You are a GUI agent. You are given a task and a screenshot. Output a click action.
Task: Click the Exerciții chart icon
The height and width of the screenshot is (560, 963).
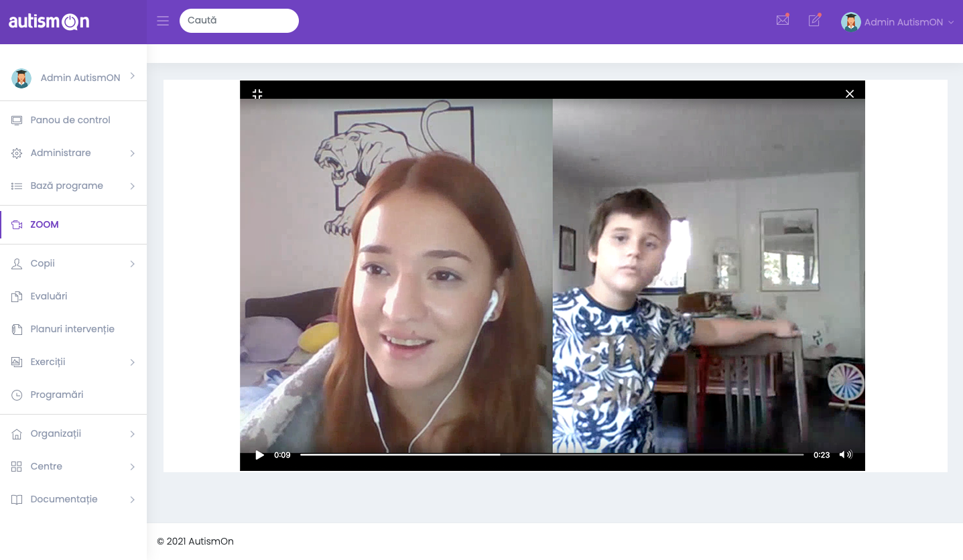click(17, 362)
